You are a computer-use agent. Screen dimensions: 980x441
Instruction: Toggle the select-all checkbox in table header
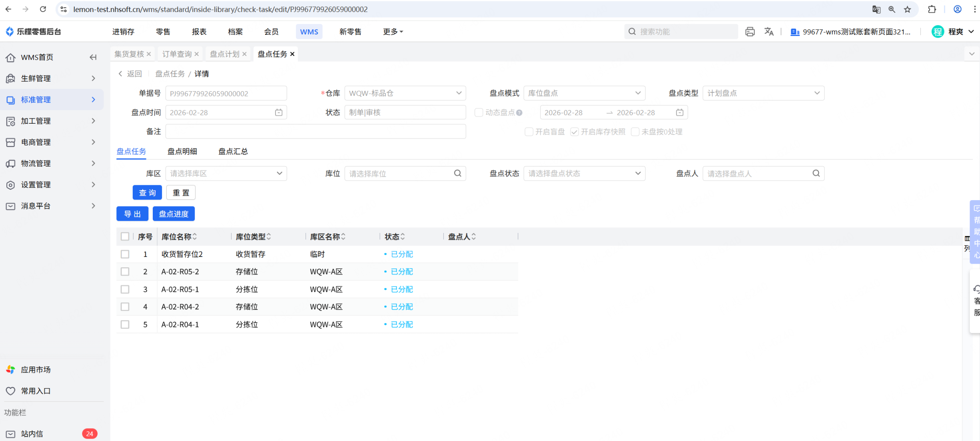pyautogui.click(x=125, y=237)
